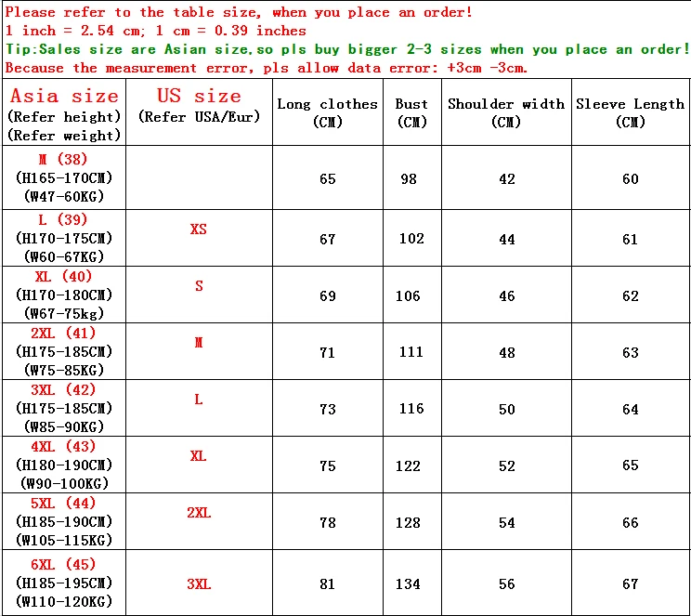Click the sleeve length value '61'
Screen dimensions: 691x616
pos(631,240)
